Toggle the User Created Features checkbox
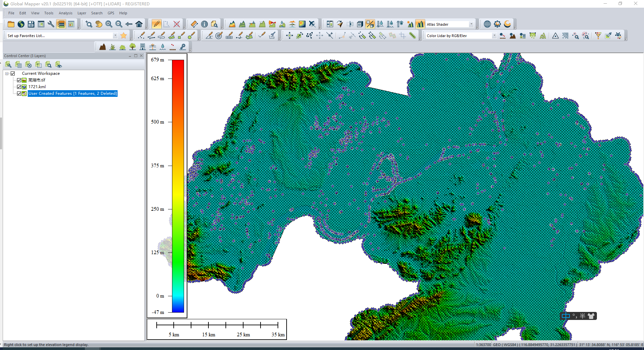Screen dimensions: 644x350 click(x=19, y=94)
